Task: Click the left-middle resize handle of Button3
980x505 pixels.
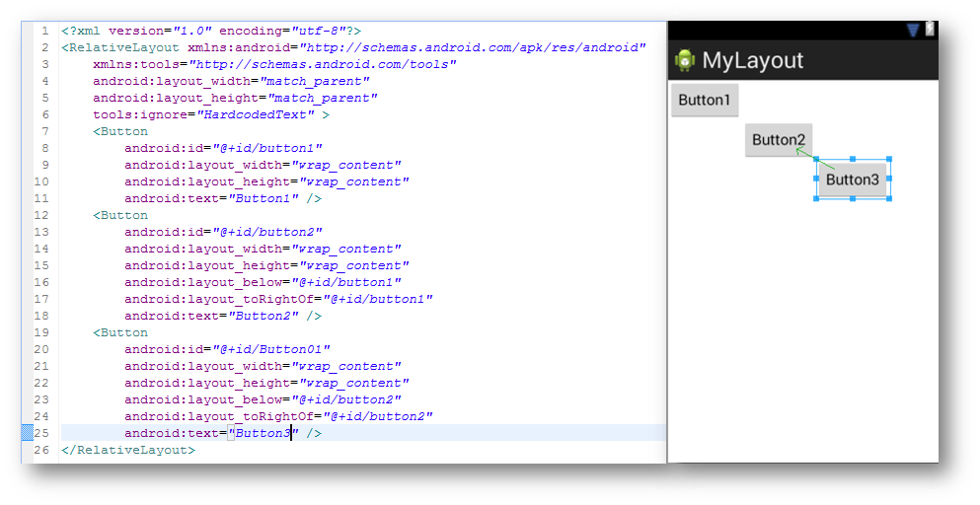Action: (x=816, y=179)
